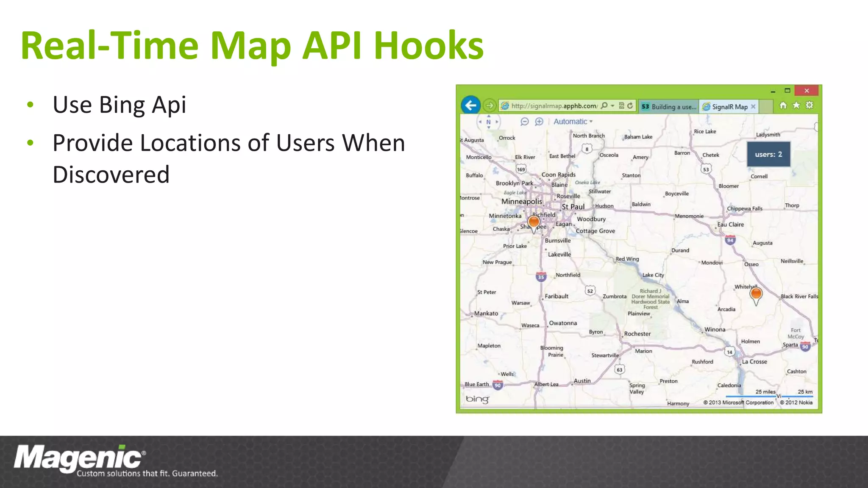Close the browser window with red X
868x488 pixels.
807,91
